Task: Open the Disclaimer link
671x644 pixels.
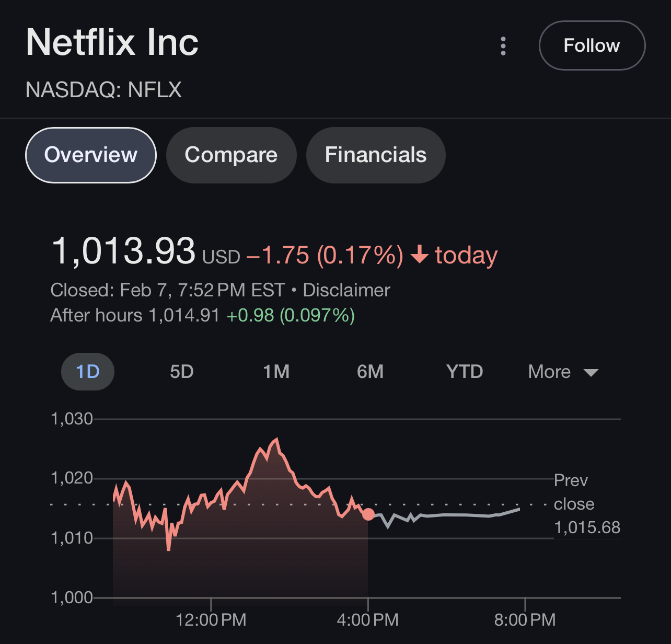Action: [x=346, y=290]
